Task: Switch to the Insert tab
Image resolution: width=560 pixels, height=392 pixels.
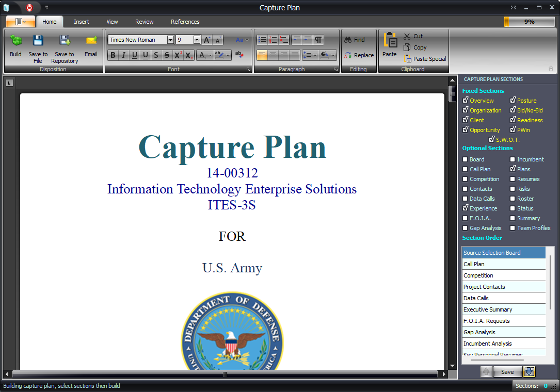Action: pos(82,22)
